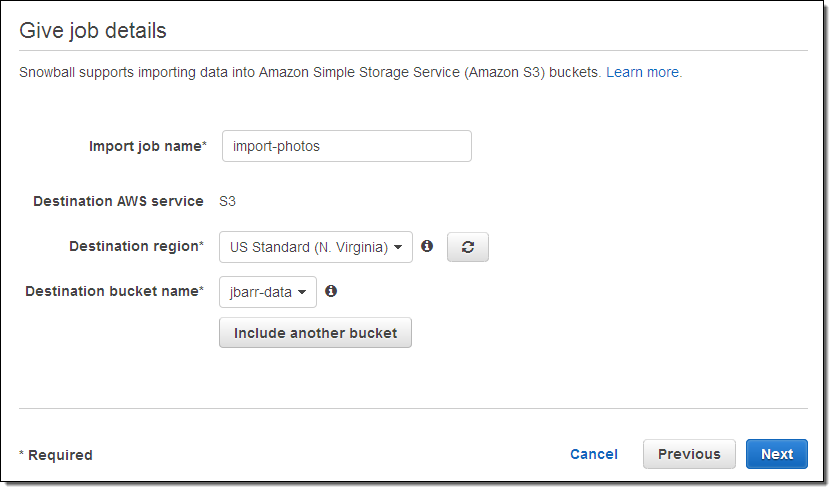Focus the Import job name field
This screenshot has height=492, width=834.
point(346,146)
